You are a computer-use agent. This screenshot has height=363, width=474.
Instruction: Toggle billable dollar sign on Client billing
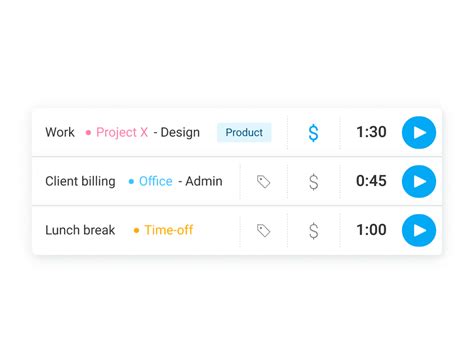pos(313,182)
